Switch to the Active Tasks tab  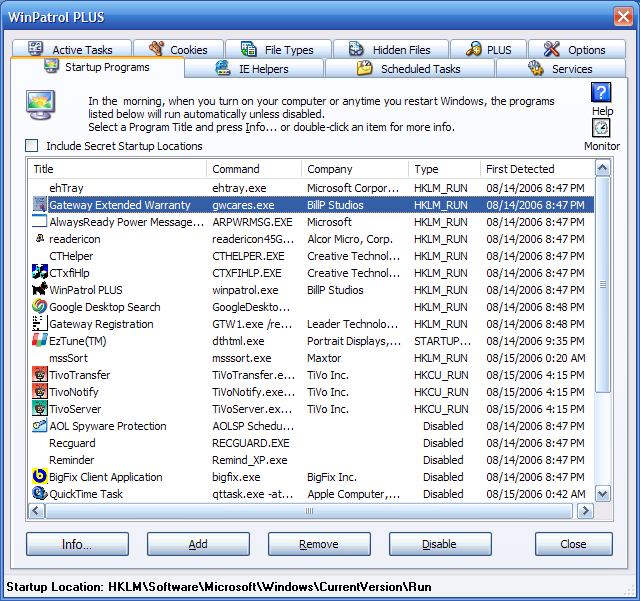click(x=71, y=49)
